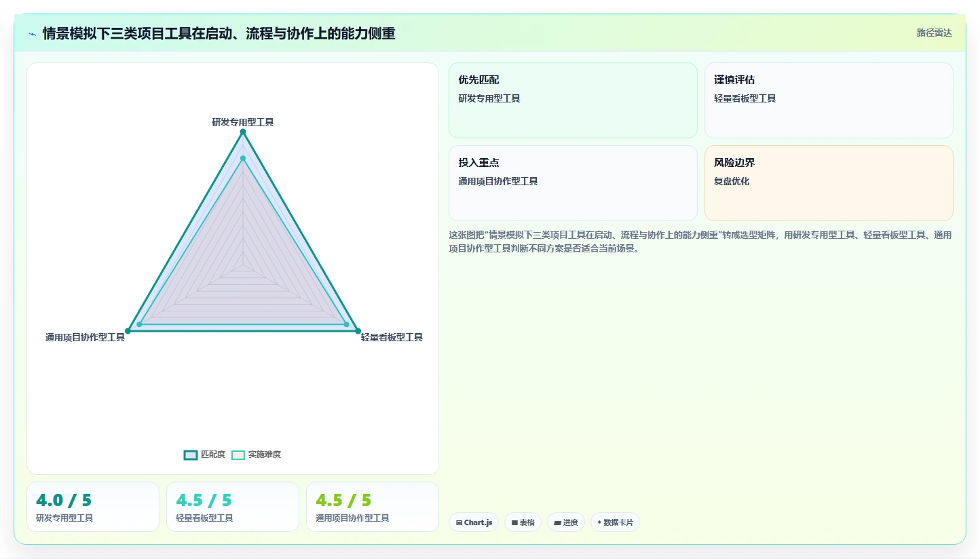Click the 数据卡片 tag

[x=615, y=522]
